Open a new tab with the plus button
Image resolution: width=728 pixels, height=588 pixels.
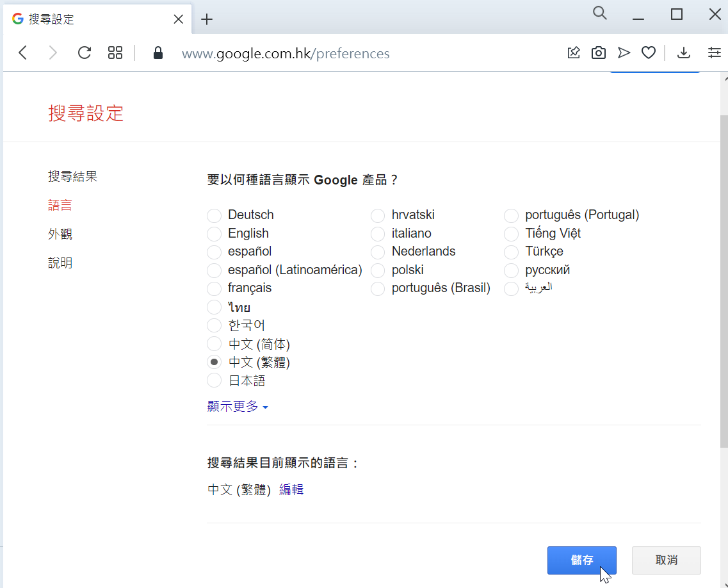click(207, 19)
